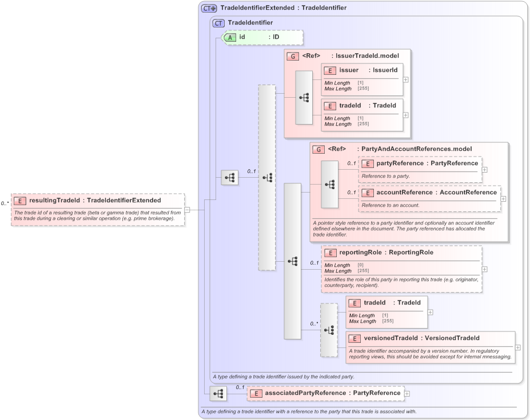The width and height of the screenshot is (530, 420).
Task: Click the E icon of associatedPartyReference element
Action: [x=256, y=394]
